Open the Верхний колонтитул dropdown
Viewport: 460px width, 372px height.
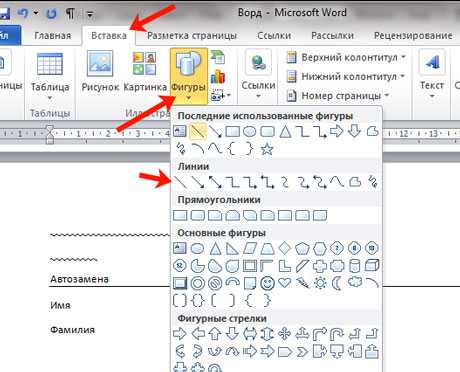[x=346, y=57]
